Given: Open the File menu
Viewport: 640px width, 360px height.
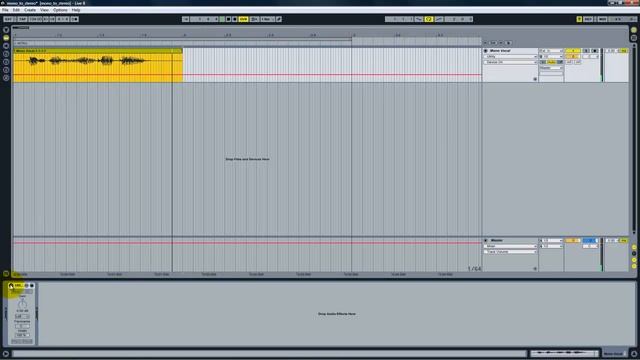Looking at the screenshot, I should tap(5, 10).
